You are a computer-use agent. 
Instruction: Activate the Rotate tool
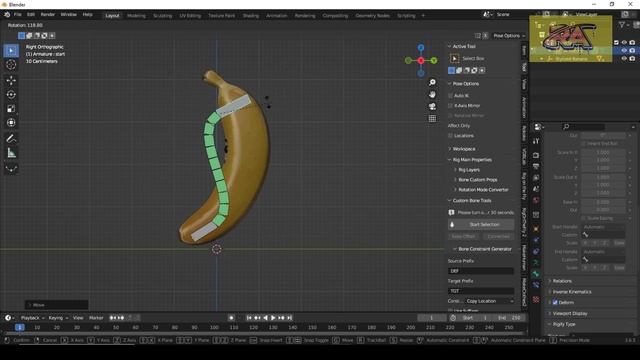pos(11,94)
